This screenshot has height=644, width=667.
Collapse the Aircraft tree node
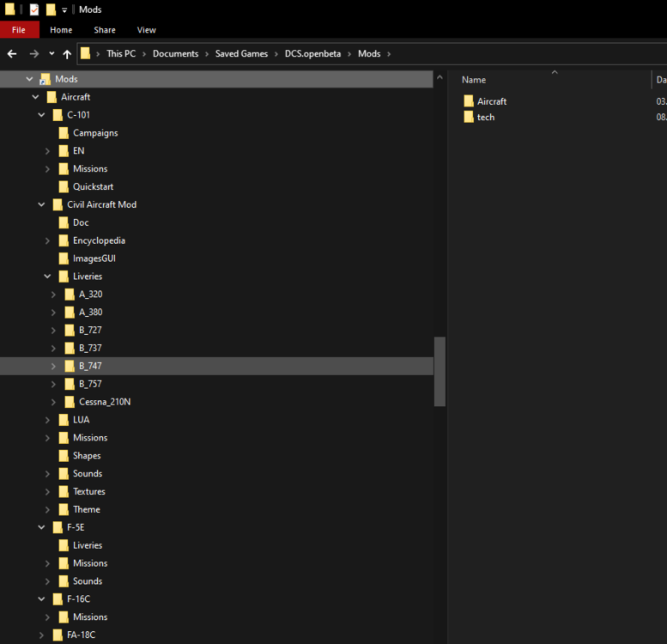coord(35,97)
